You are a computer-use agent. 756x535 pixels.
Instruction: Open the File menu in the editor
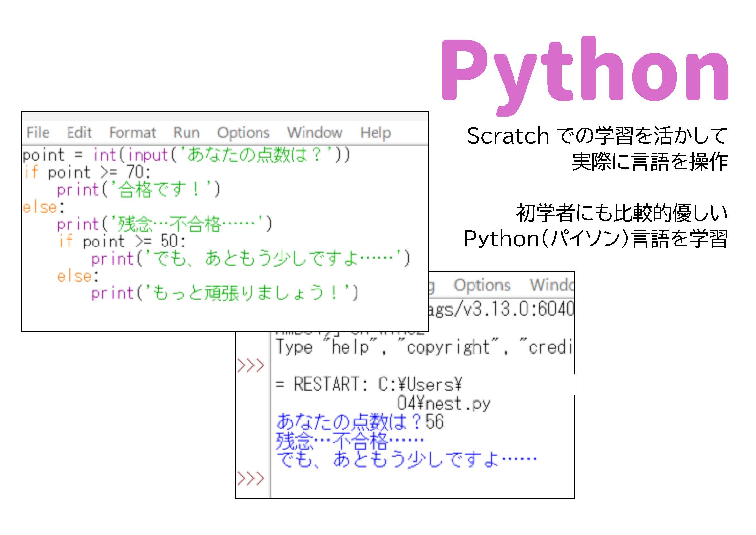(x=38, y=133)
